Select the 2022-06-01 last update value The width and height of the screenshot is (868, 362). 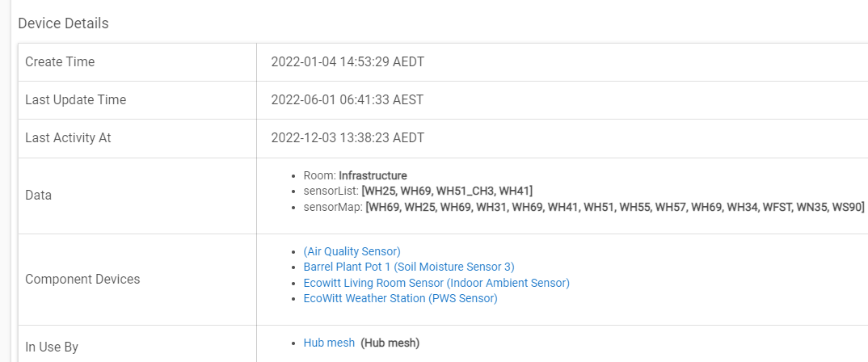[x=347, y=100]
